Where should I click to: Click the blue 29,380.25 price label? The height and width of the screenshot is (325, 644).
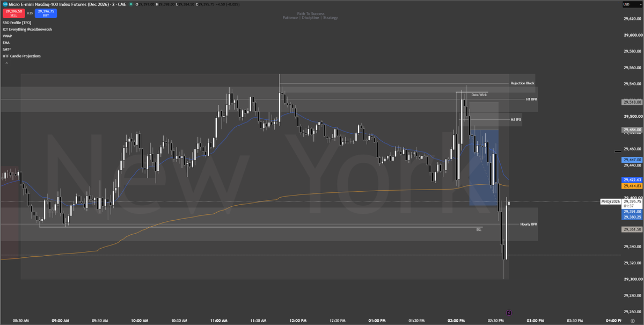click(x=632, y=218)
